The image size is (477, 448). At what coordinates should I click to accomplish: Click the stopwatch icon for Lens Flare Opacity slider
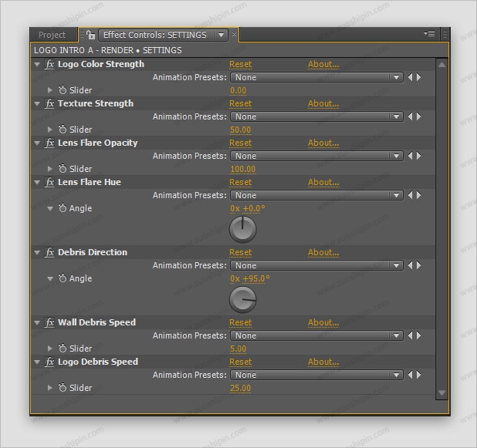click(63, 169)
